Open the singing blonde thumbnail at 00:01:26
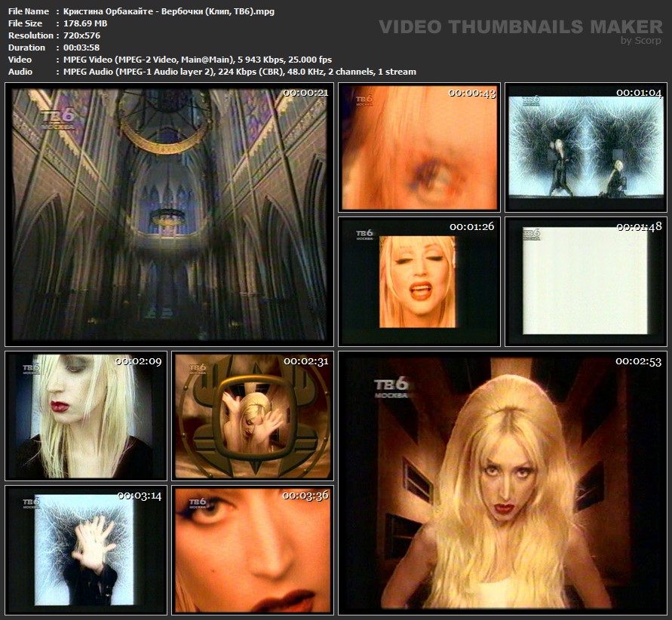The image size is (672, 620). coord(419,281)
